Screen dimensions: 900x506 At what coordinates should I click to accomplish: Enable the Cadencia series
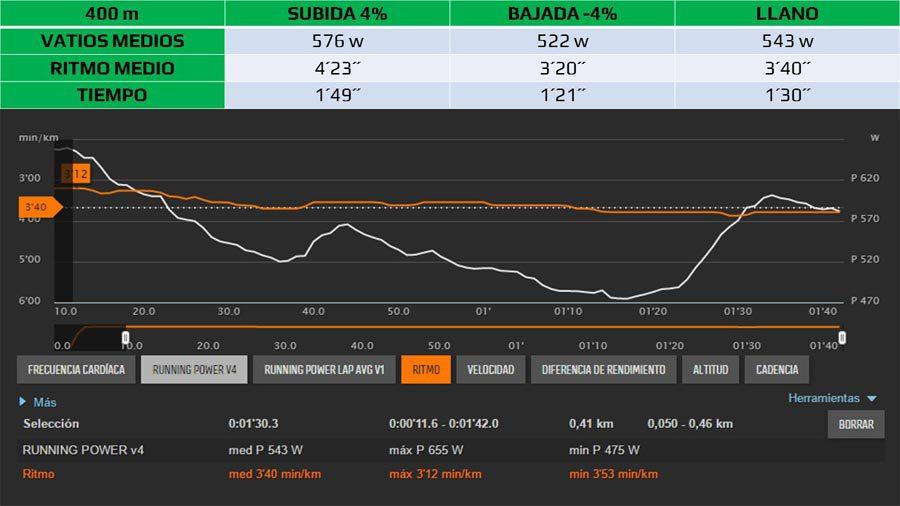[x=777, y=369]
